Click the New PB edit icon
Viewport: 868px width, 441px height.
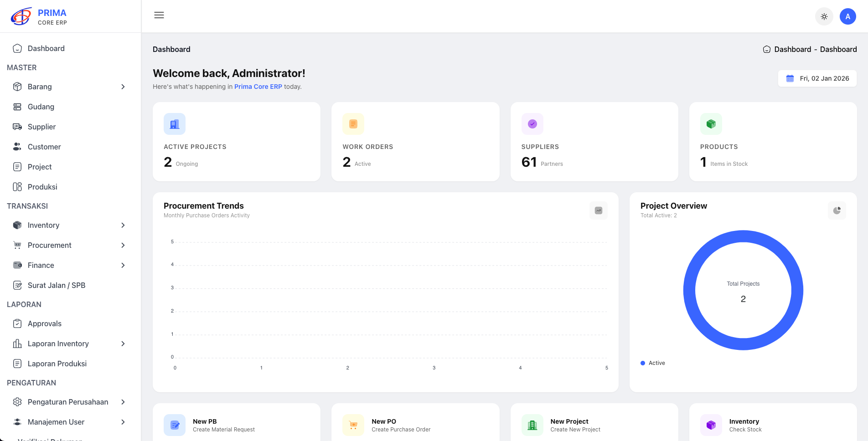point(175,425)
